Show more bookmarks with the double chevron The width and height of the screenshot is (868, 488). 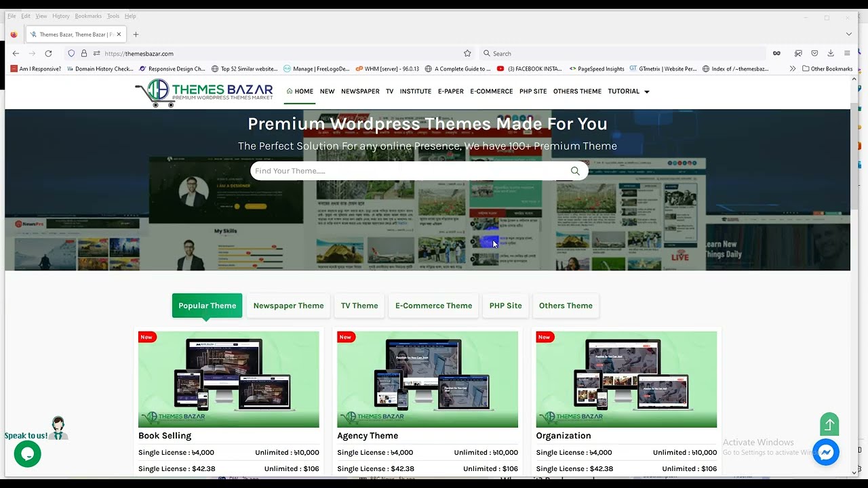tap(792, 68)
